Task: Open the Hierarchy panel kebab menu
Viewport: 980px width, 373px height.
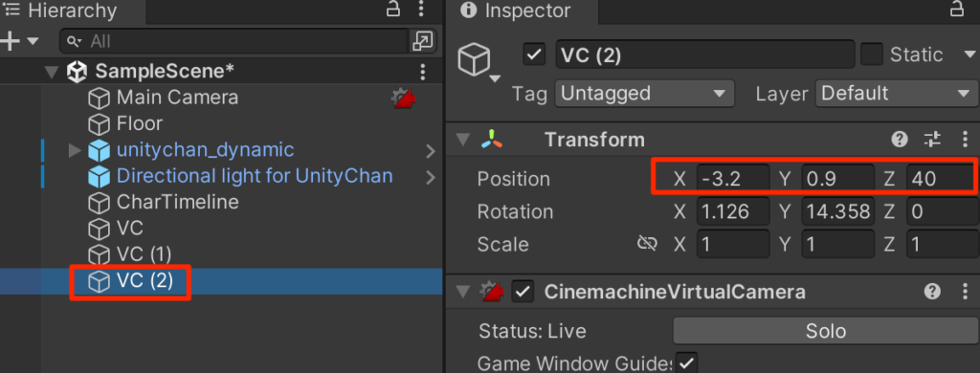Action: click(x=421, y=10)
